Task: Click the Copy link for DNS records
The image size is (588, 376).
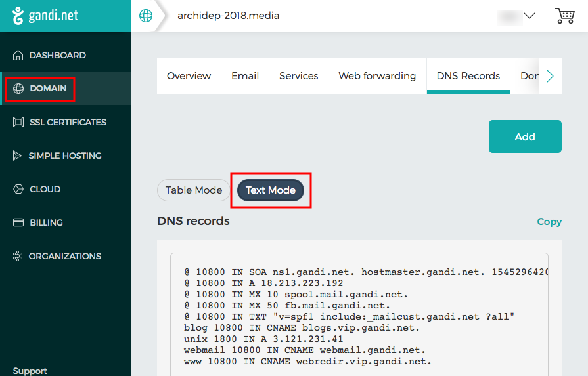Action: 549,222
